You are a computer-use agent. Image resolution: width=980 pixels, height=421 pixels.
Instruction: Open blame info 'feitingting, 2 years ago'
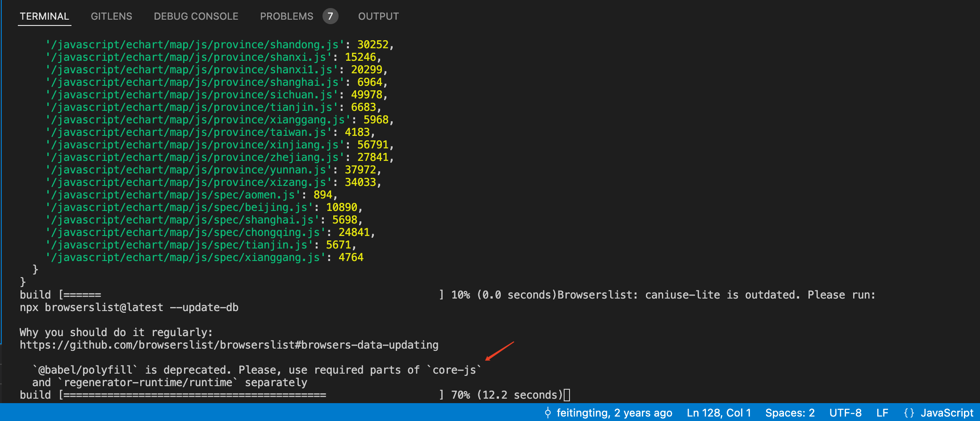[x=614, y=413]
